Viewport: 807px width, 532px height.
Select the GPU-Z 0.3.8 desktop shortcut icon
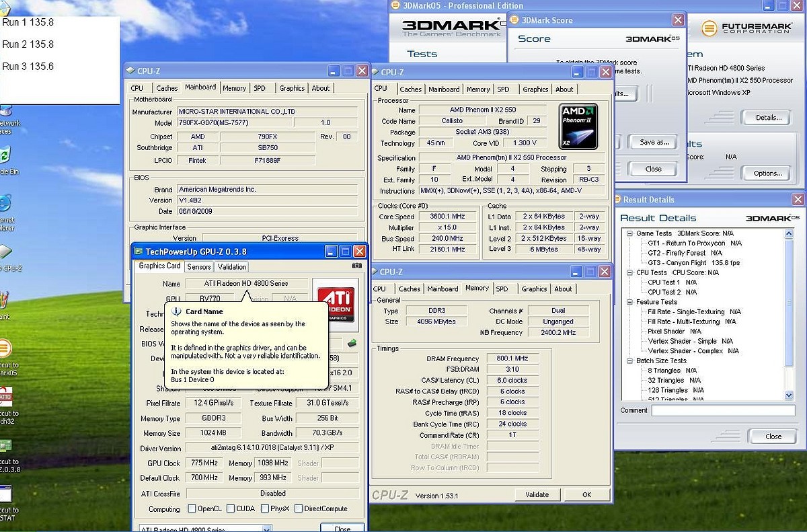[5, 445]
